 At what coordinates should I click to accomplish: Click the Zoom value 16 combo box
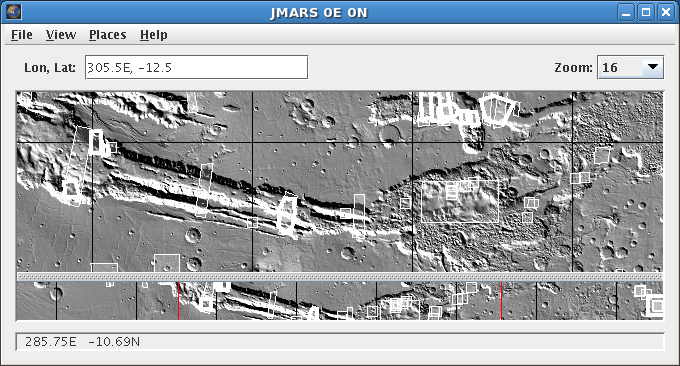point(630,67)
